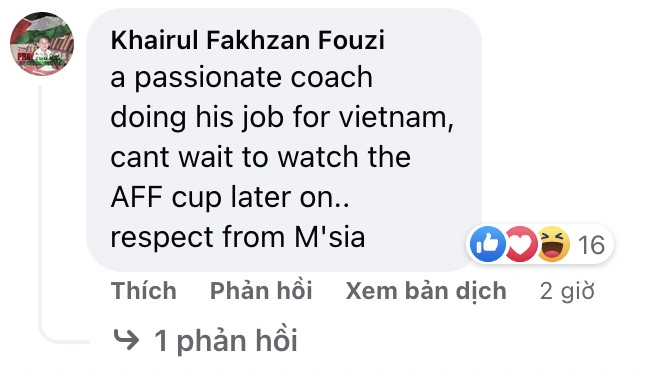Click the text line 'AFF cup later on..'
This screenshot has width=648, height=372.
pyautogui.click(x=230, y=197)
